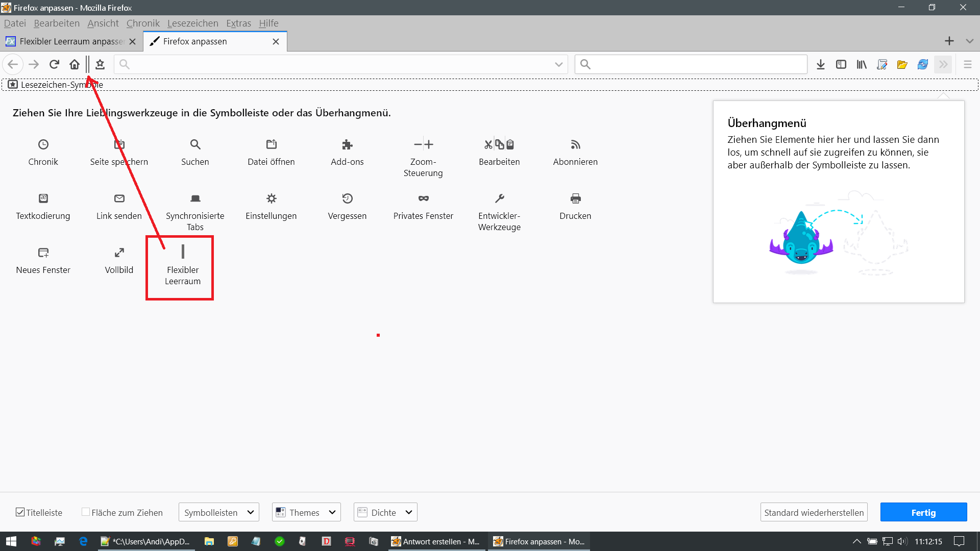Viewport: 980px width, 551px height.
Task: Select the Add-ons puzzle piece icon
Action: pyautogui.click(x=347, y=144)
